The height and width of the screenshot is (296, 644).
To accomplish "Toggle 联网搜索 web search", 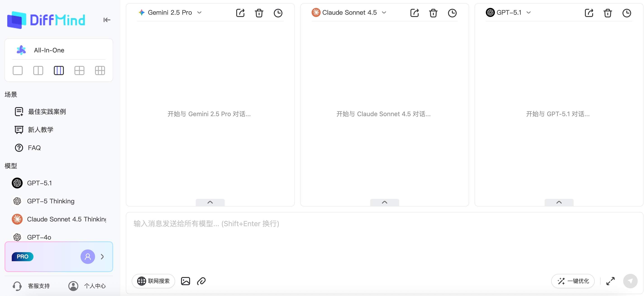I will point(153,281).
